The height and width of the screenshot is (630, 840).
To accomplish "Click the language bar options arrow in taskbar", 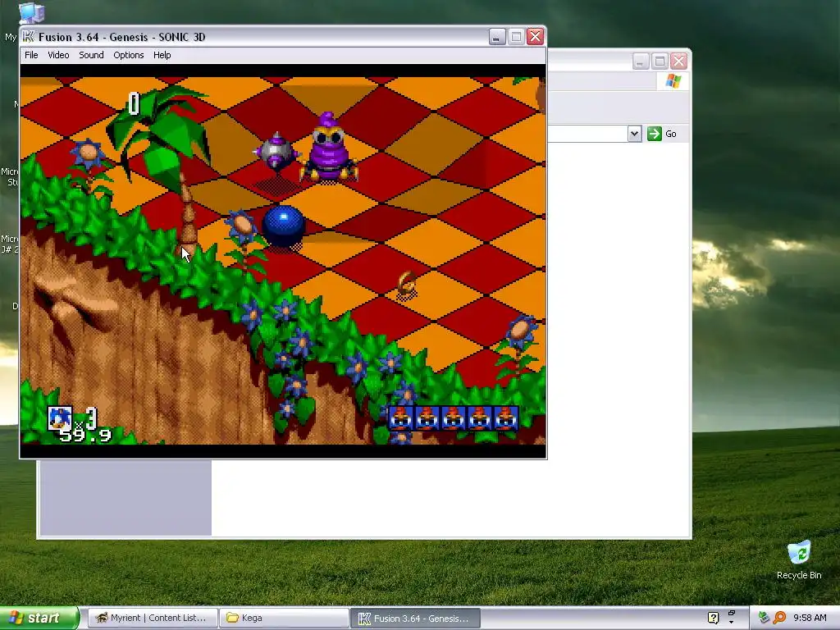I will (x=731, y=622).
